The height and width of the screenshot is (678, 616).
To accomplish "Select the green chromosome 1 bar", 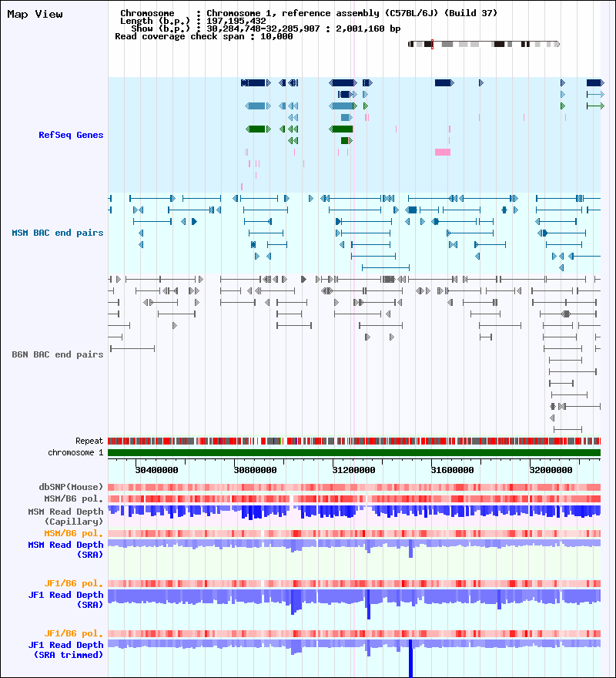I will 354,453.
